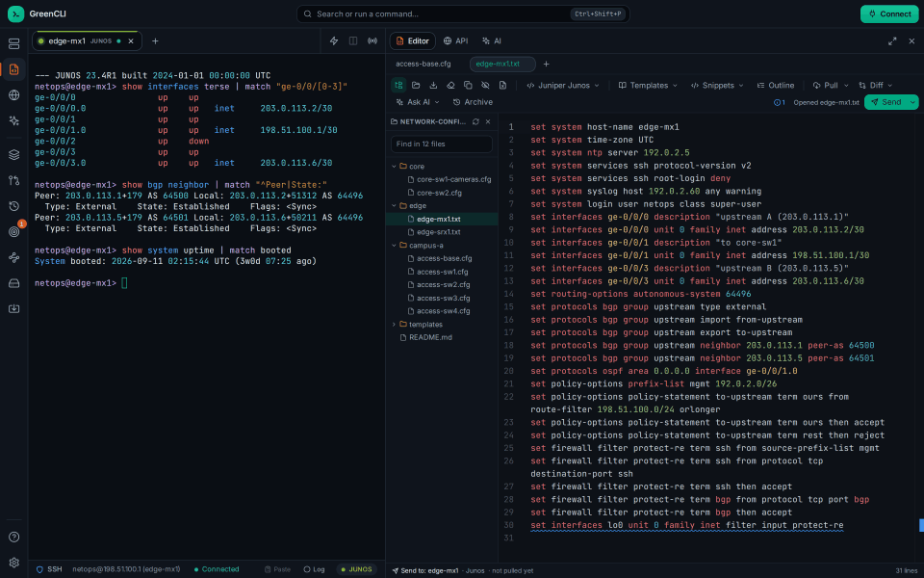Image resolution: width=924 pixels, height=578 pixels.
Task: Select the edge-mx1 terminal session tab
Action: 86,40
